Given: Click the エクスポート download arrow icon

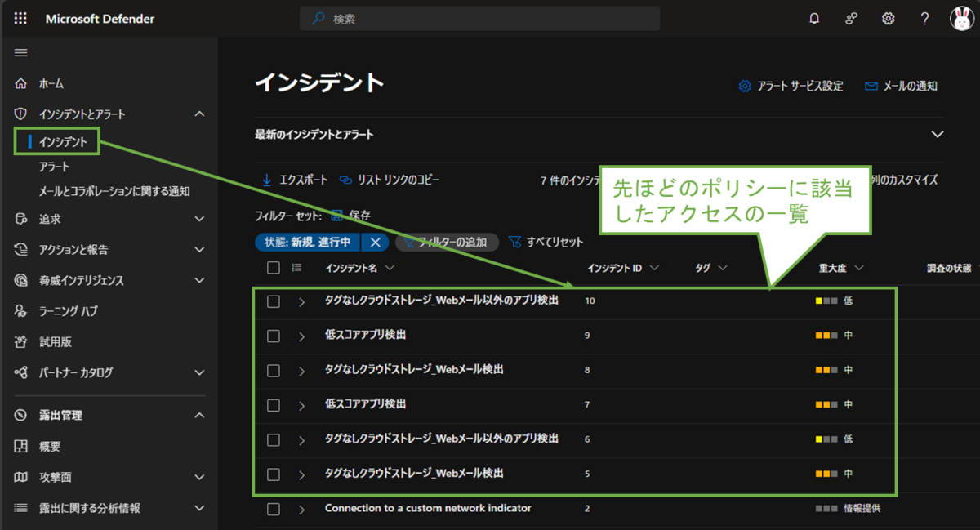Looking at the screenshot, I should (266, 180).
